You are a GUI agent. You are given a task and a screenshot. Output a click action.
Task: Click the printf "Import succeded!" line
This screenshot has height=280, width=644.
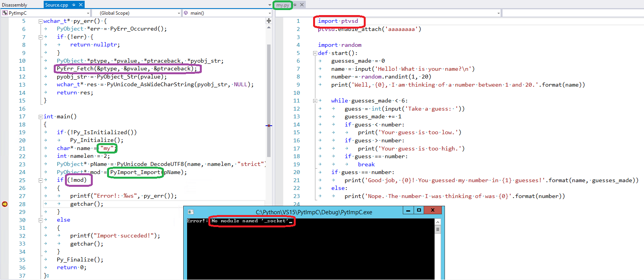click(115, 236)
